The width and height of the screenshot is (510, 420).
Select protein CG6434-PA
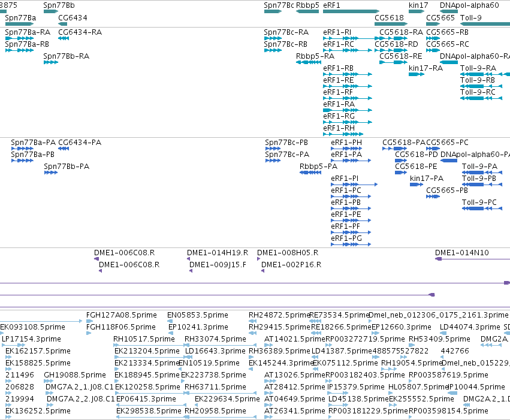[x=80, y=143]
